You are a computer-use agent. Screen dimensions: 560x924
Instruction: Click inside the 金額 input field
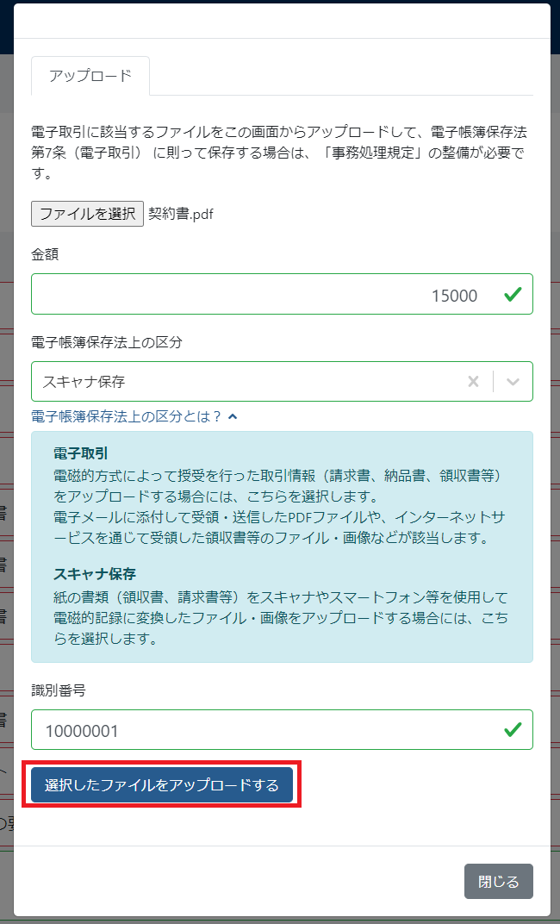(258, 294)
